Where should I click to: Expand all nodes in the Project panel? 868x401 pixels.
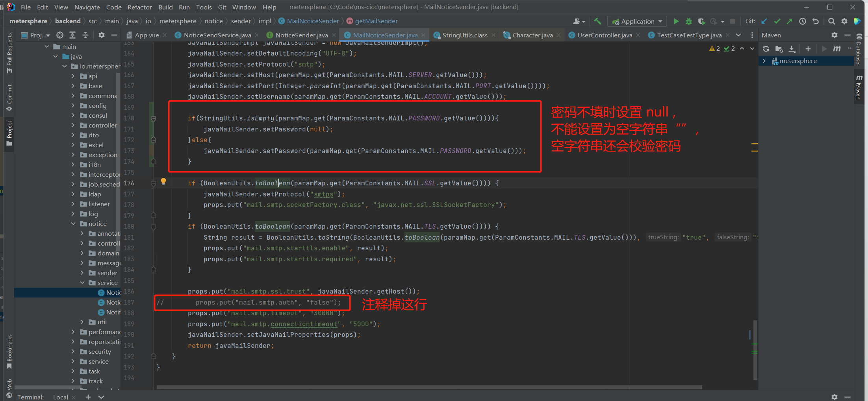72,35
